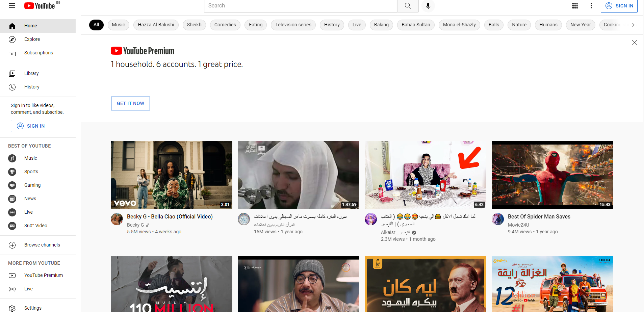Open 360° Video icon
This screenshot has width=644, height=312.
tap(12, 226)
